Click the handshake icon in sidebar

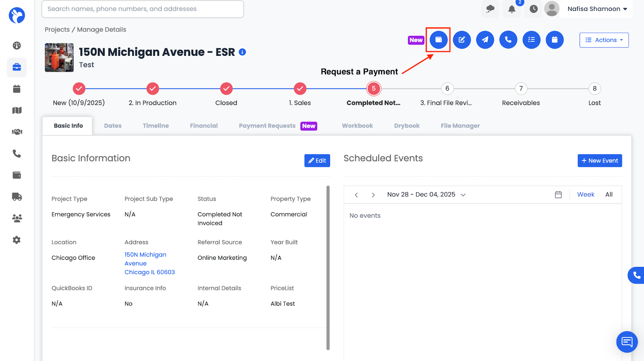17,132
